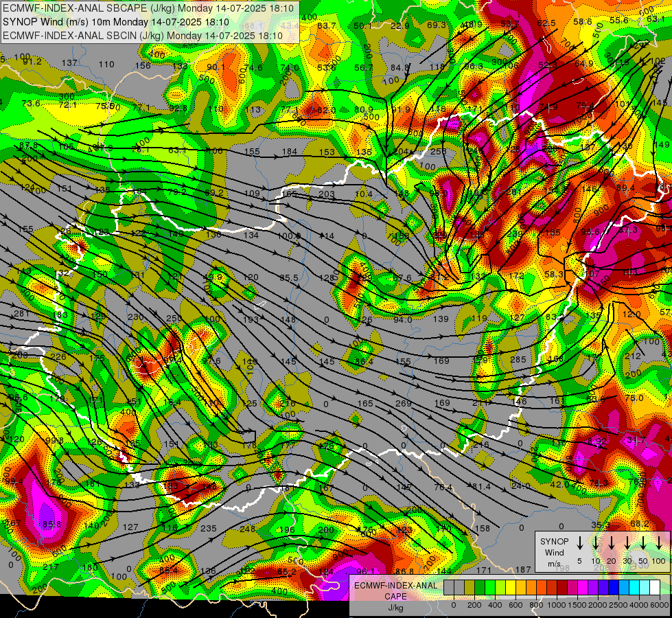Click the 100 m/s wind arrow in legend

(659, 542)
